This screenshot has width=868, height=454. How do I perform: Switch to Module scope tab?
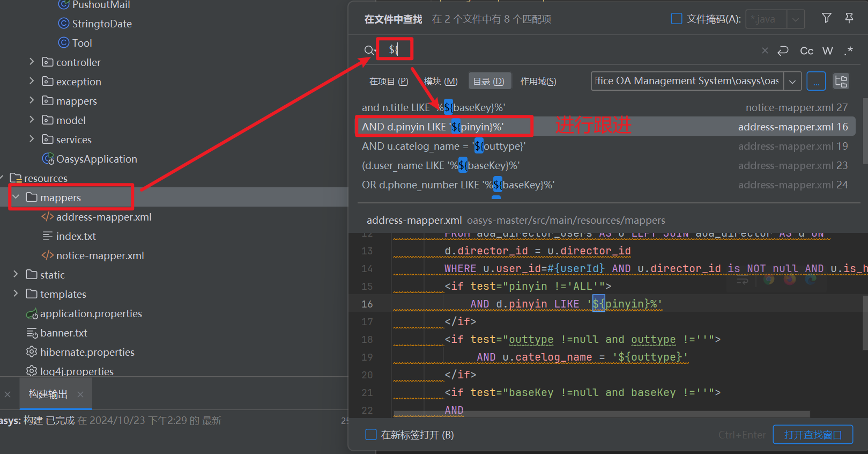441,81
